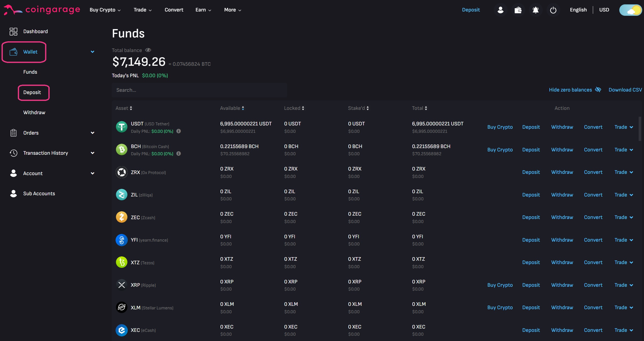Open the More dropdown menu
This screenshot has height=341, width=644.
pos(233,10)
